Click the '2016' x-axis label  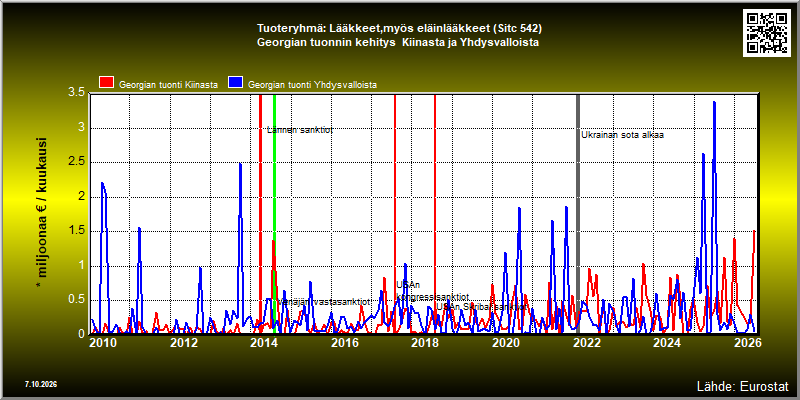click(x=345, y=343)
